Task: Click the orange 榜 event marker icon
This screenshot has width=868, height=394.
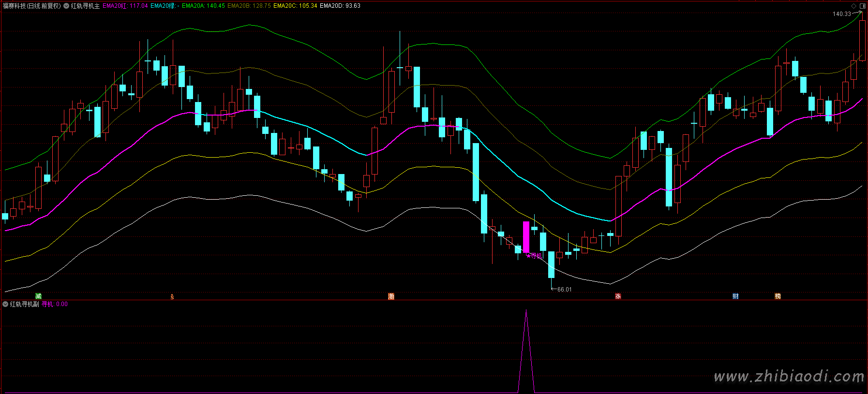Action: (778, 296)
